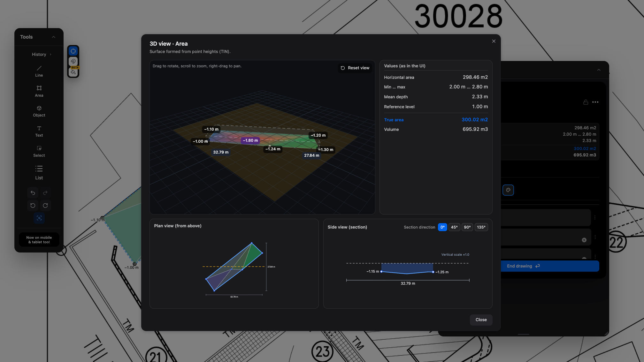
Task: Set section direction to 45°
Action: pyautogui.click(x=454, y=227)
